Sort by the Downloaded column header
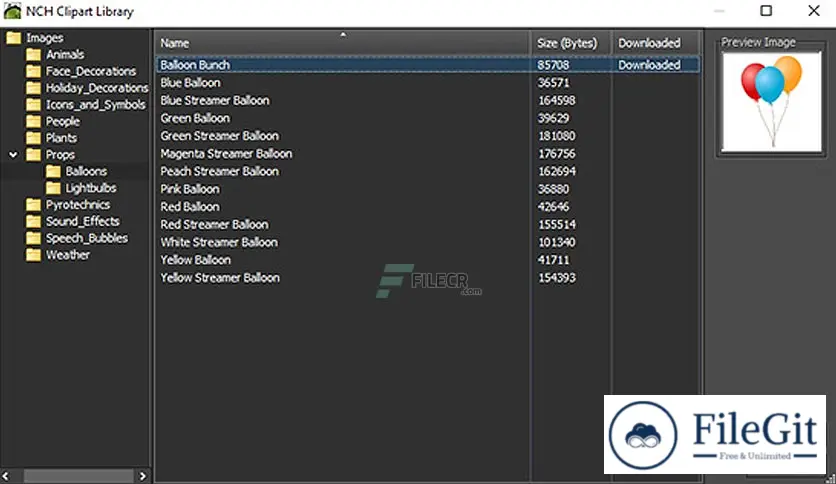 point(656,42)
